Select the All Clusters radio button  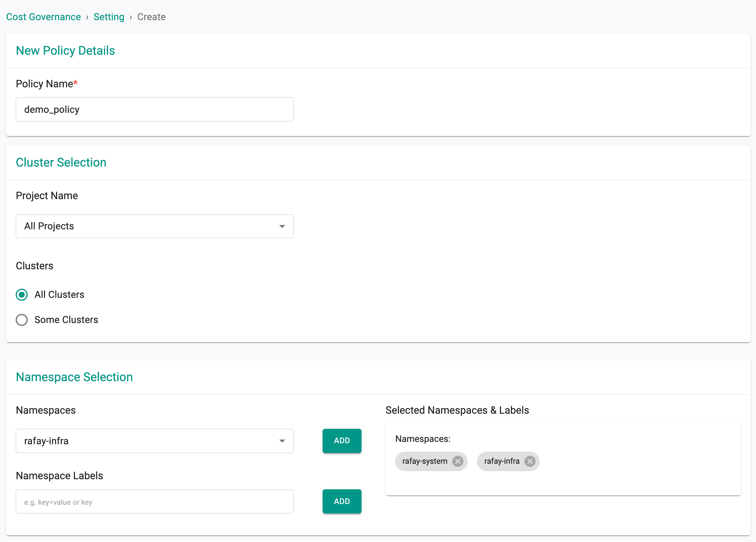point(22,295)
